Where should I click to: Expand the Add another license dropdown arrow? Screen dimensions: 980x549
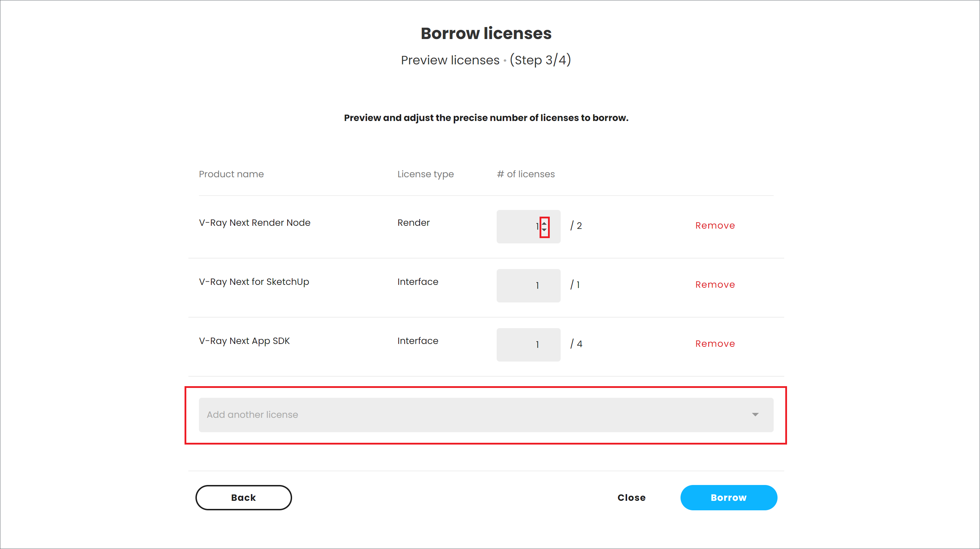755,415
